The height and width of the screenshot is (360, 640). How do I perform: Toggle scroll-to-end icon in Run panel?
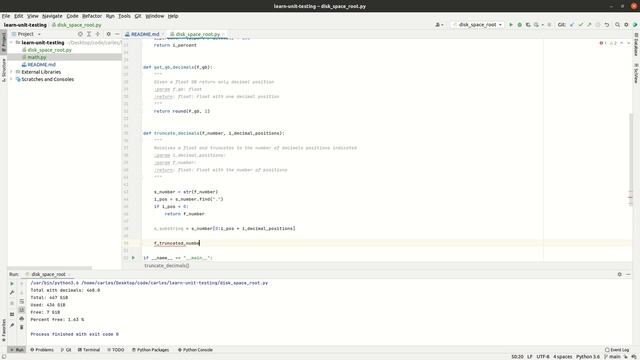(22, 310)
